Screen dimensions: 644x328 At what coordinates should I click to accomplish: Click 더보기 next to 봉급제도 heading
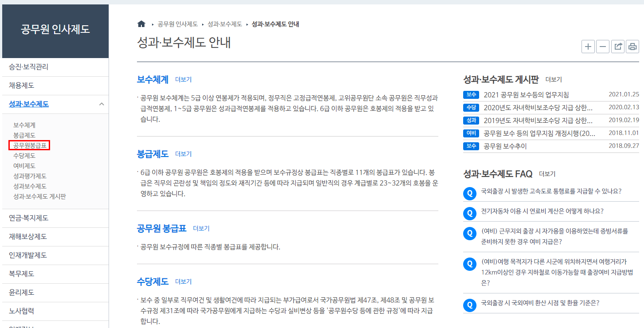(183, 154)
